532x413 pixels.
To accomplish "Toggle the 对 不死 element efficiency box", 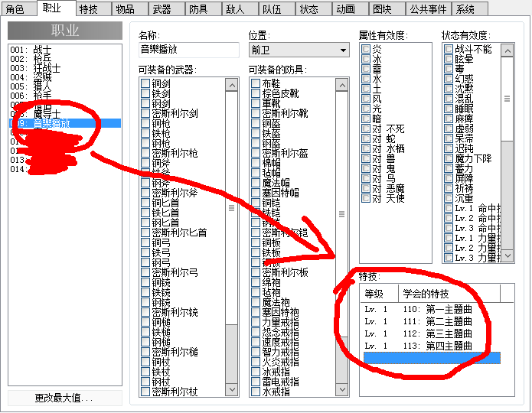I will click(x=366, y=128).
